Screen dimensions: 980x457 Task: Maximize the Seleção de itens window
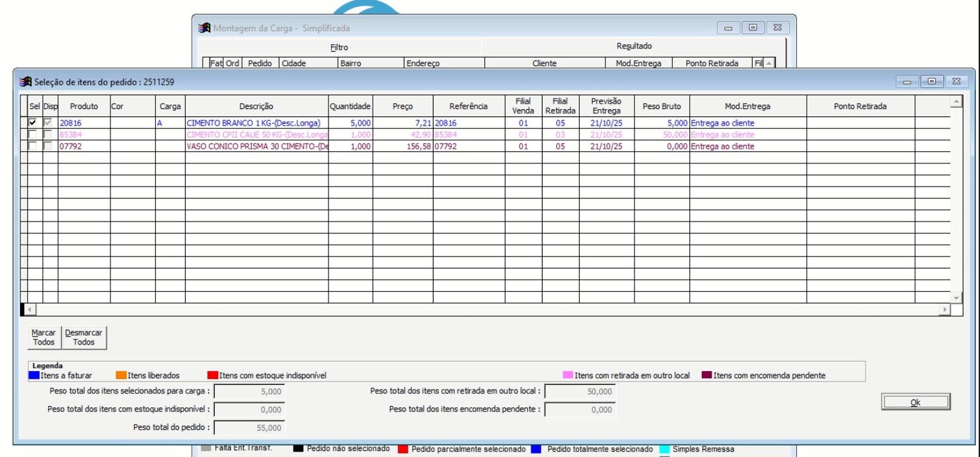tap(932, 81)
